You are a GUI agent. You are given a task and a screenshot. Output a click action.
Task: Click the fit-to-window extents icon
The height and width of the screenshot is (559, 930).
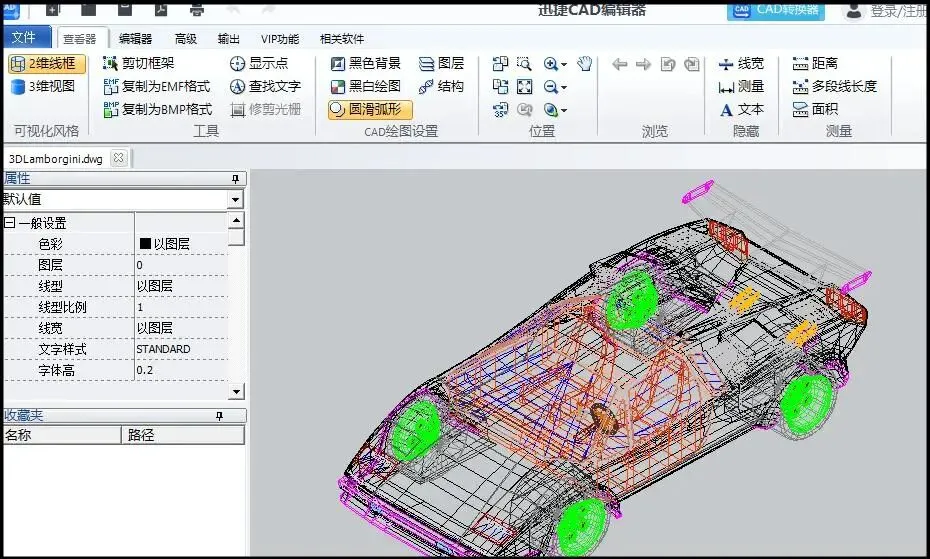pyautogui.click(x=524, y=87)
